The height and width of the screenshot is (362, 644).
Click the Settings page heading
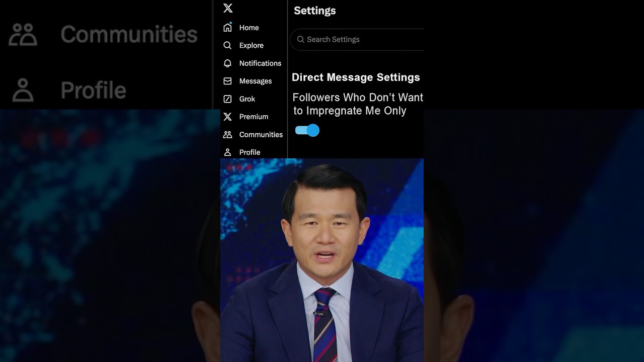(x=315, y=11)
